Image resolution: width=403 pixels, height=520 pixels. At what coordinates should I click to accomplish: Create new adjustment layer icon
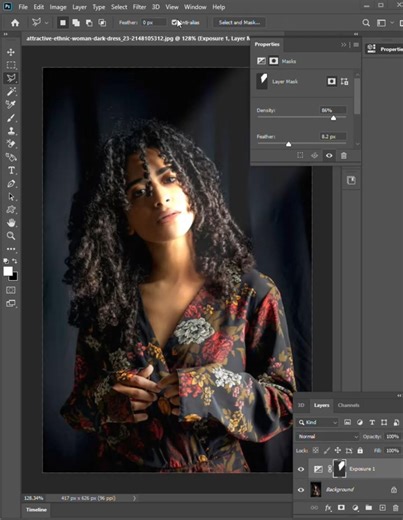(355, 508)
